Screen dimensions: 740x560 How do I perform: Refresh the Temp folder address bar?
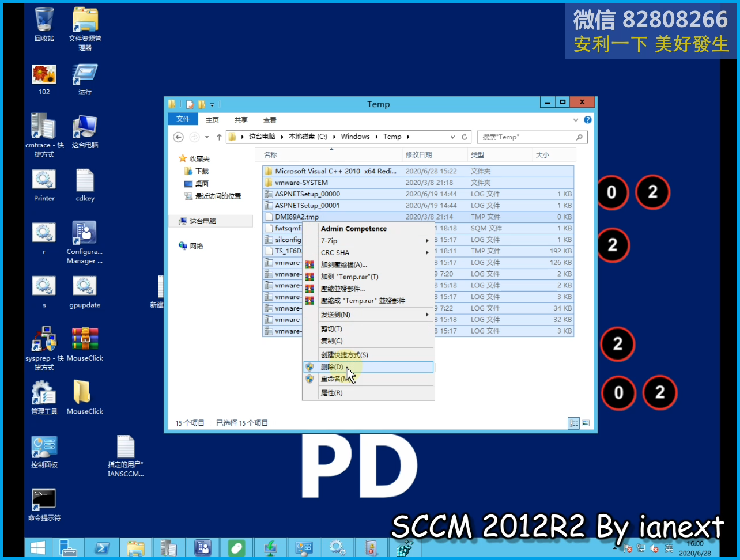pos(465,137)
